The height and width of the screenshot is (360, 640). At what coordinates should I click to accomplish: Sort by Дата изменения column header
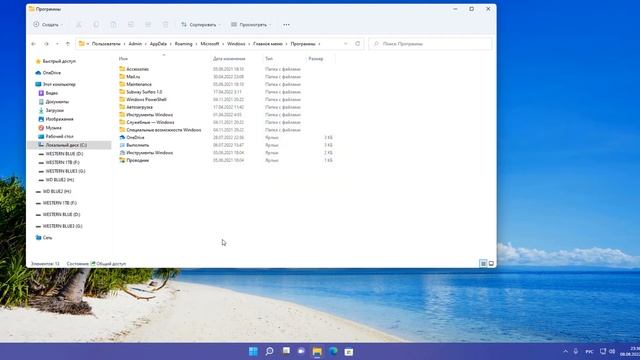[x=229, y=59]
